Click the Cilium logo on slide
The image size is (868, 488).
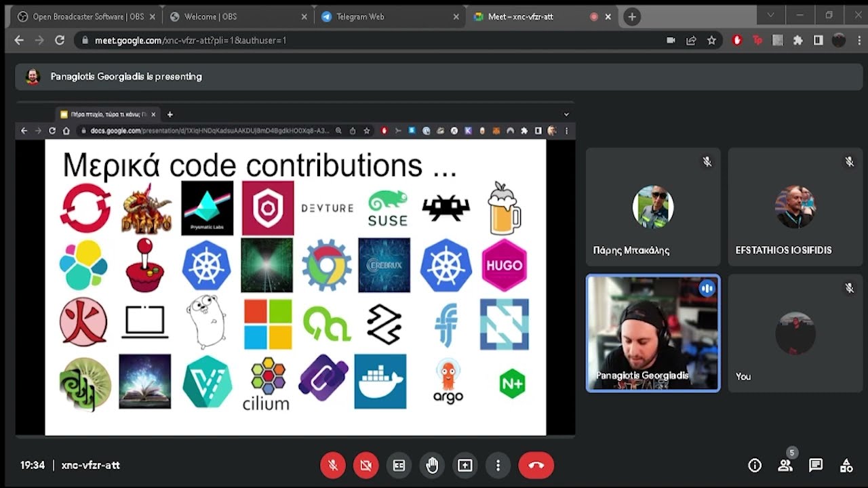click(267, 384)
